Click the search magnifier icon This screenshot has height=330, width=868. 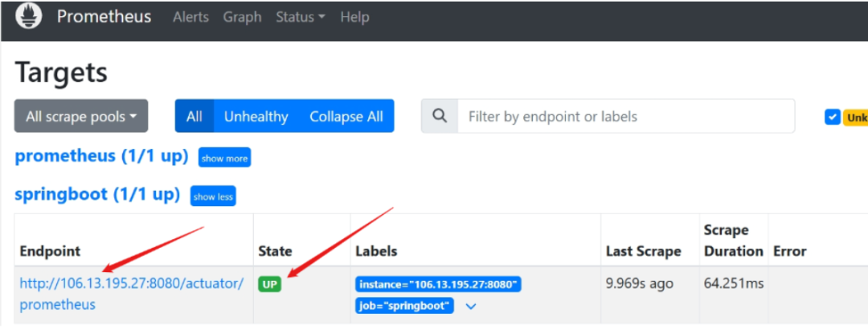440,116
